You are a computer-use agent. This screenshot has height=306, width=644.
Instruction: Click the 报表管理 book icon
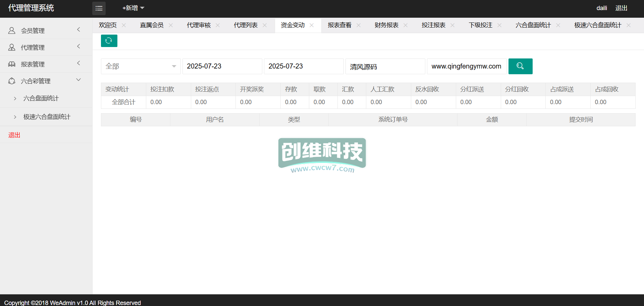[x=12, y=64]
